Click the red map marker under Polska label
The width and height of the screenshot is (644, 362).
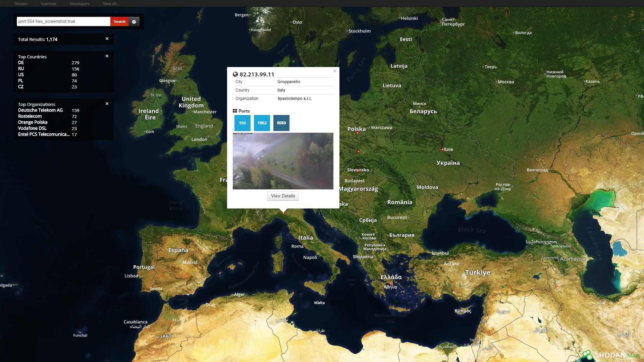coord(358,133)
